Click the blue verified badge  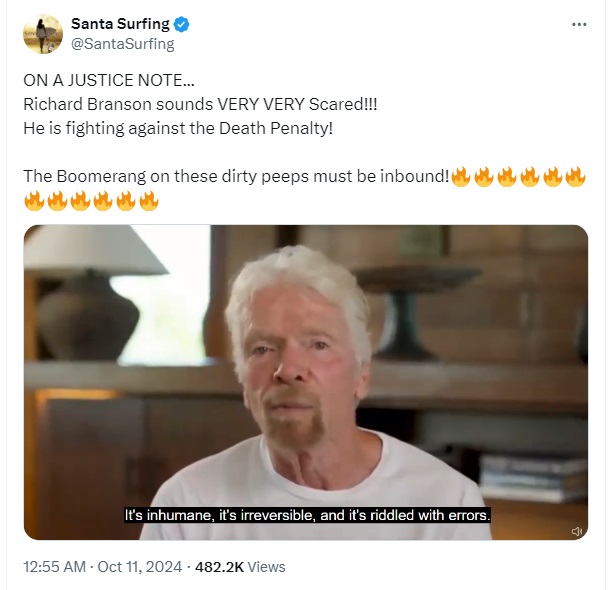(x=181, y=24)
